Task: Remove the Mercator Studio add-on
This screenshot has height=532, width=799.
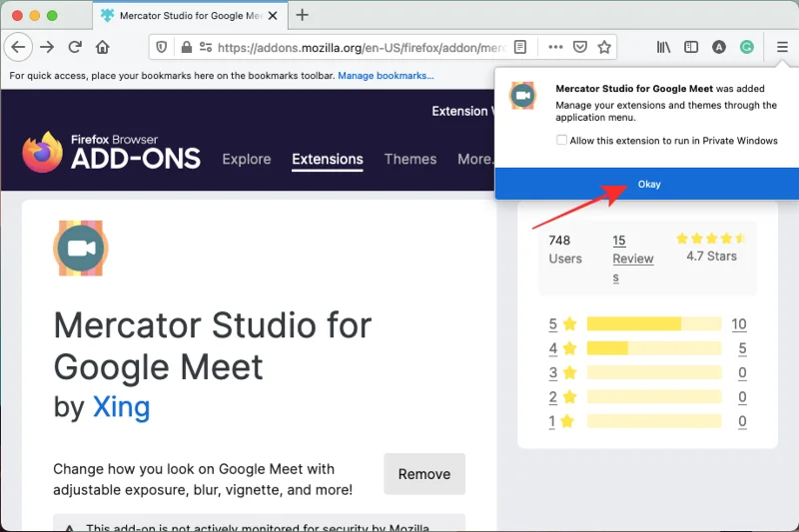Action: (423, 474)
